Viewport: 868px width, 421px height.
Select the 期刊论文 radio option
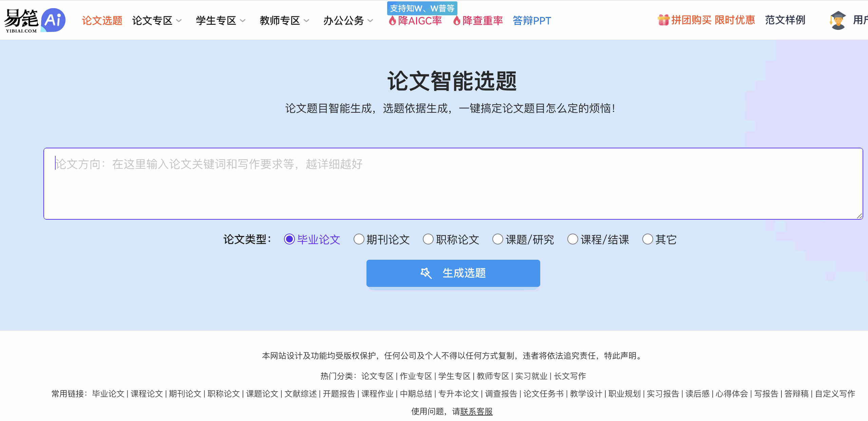(359, 239)
